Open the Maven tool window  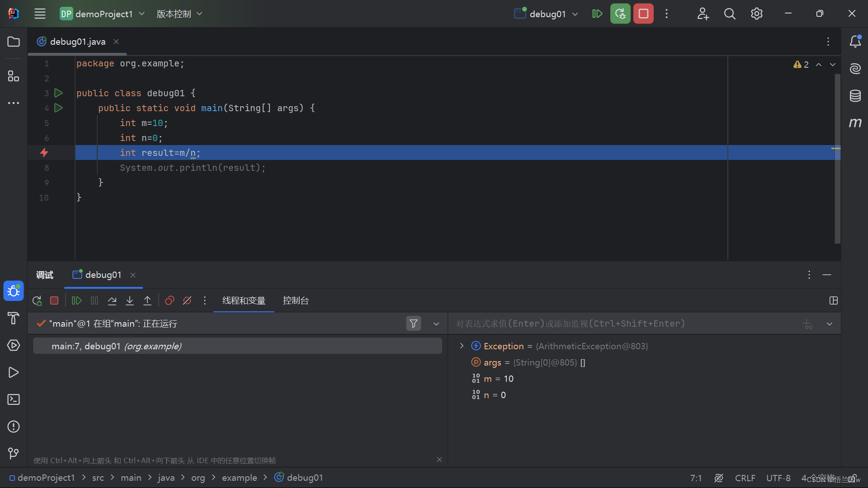point(855,122)
